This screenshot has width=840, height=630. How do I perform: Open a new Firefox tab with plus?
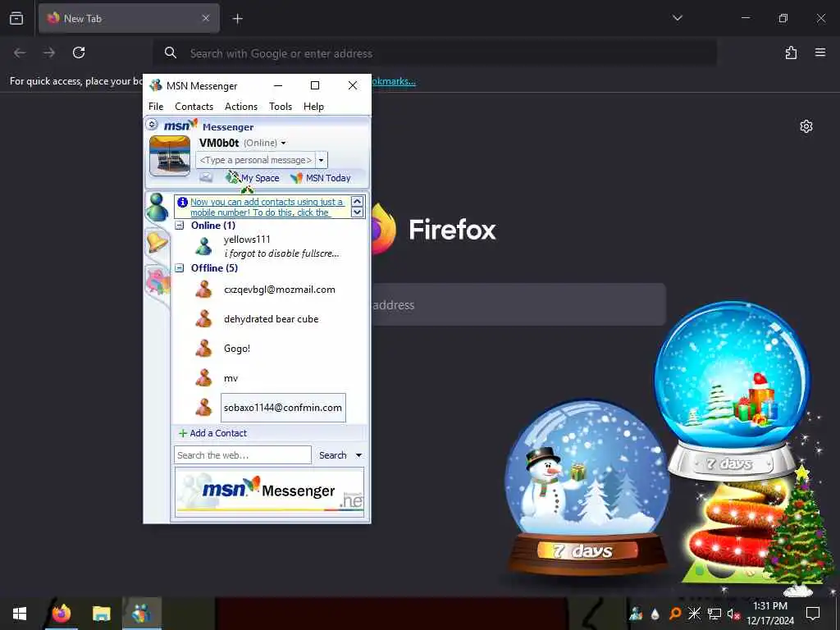(237, 19)
